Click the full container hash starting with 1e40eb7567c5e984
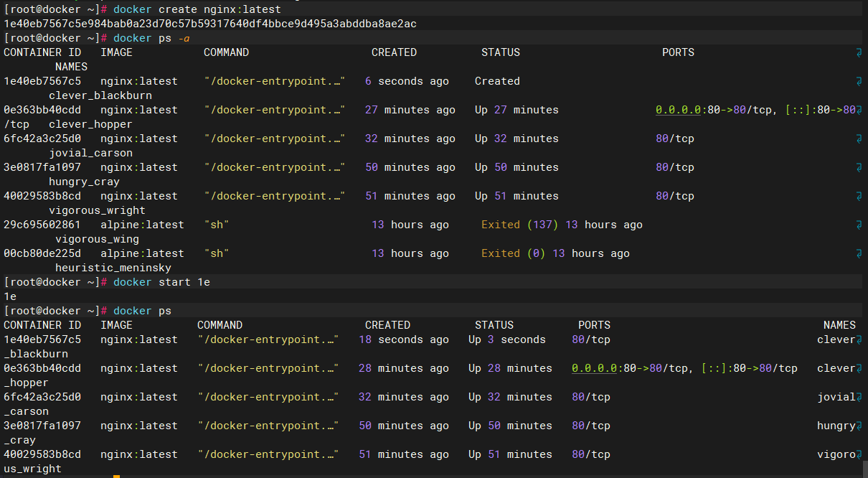 pos(210,24)
